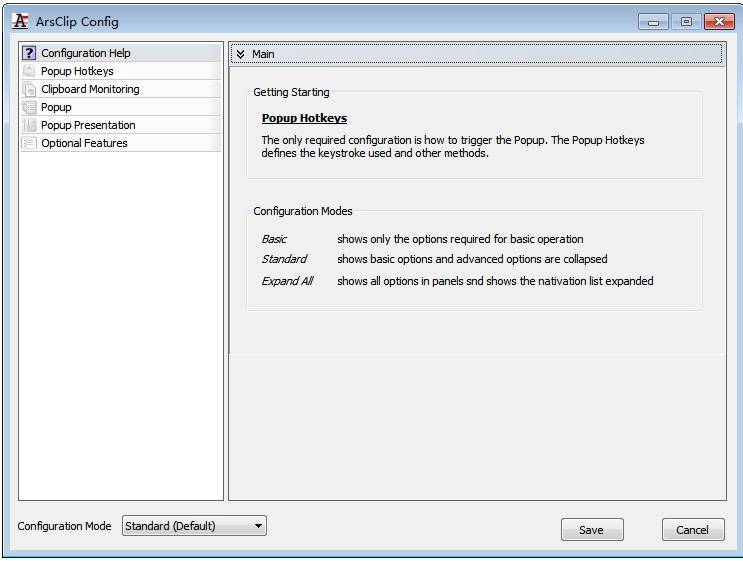Maximize the ArsClip Config window

click(x=686, y=21)
